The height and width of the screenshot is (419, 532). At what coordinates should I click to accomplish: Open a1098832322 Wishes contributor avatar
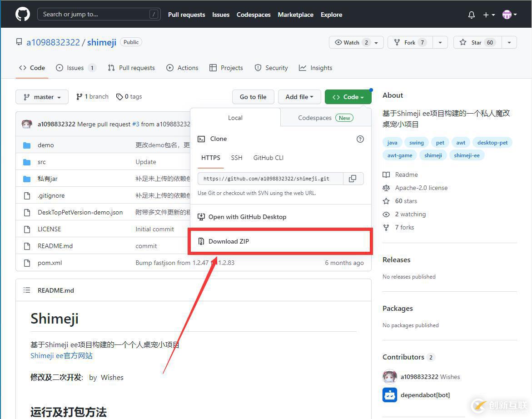pyautogui.click(x=390, y=377)
